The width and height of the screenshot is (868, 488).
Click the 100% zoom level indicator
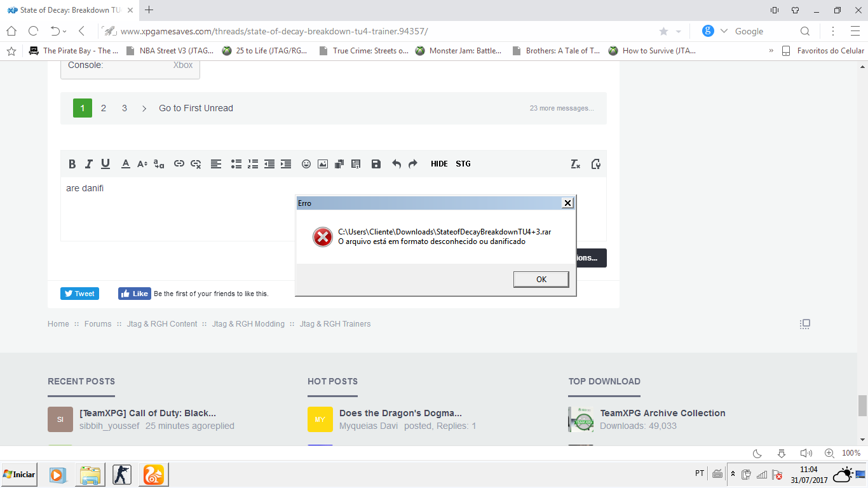[x=851, y=453]
